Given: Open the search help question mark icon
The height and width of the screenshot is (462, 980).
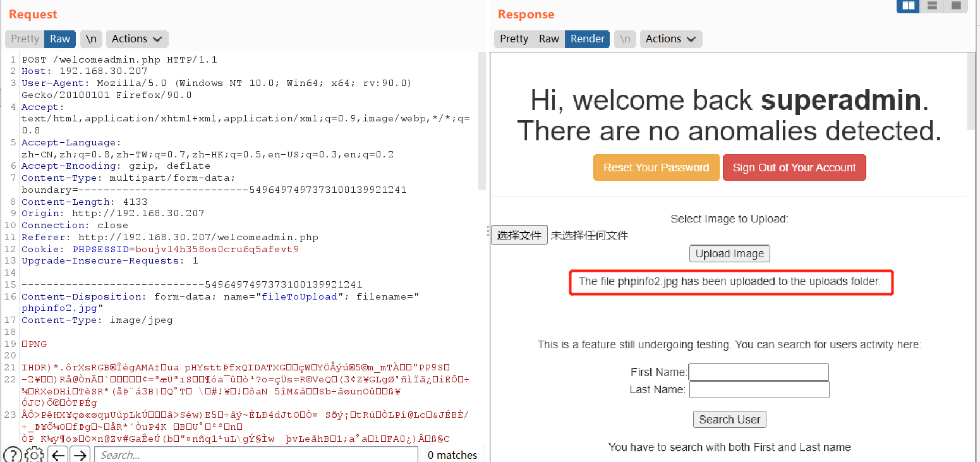Looking at the screenshot, I should pyautogui.click(x=12, y=454).
